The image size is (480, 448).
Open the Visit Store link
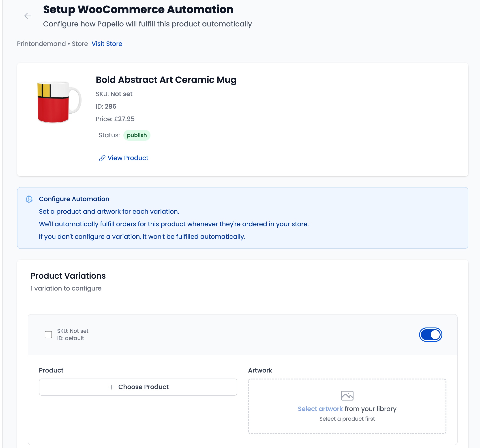point(107,44)
